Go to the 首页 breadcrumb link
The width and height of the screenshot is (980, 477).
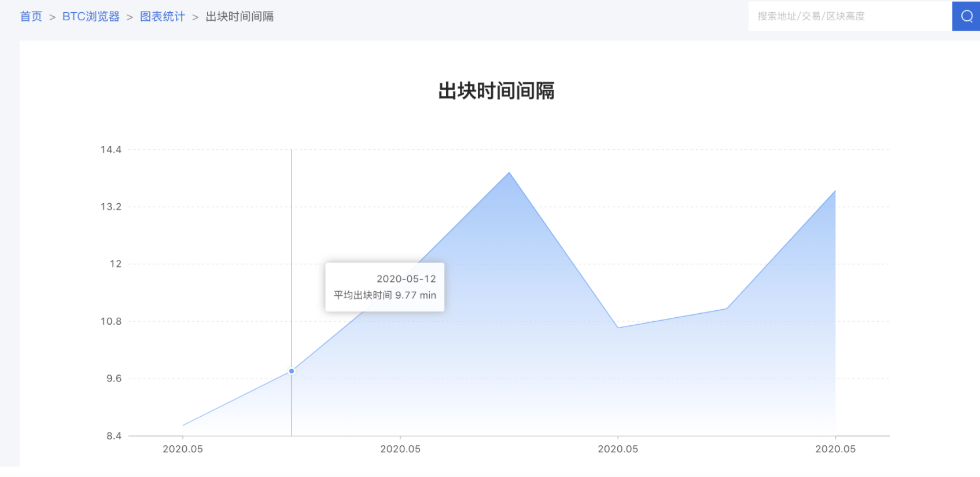[31, 17]
